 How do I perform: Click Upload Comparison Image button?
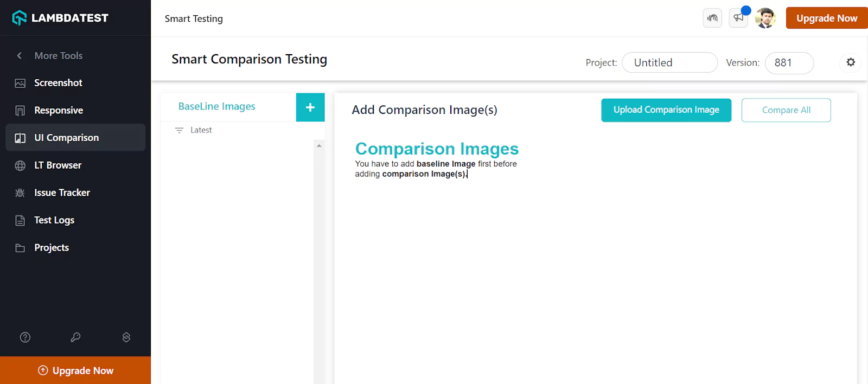pos(666,110)
